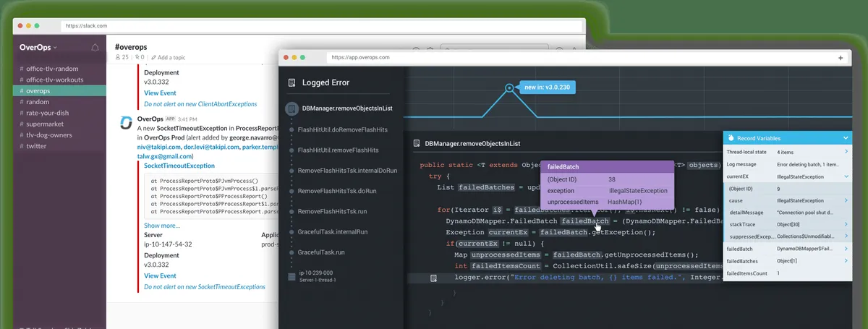Click the talw.gx@gmail.com email link
The image size is (868, 329).
[165, 155]
